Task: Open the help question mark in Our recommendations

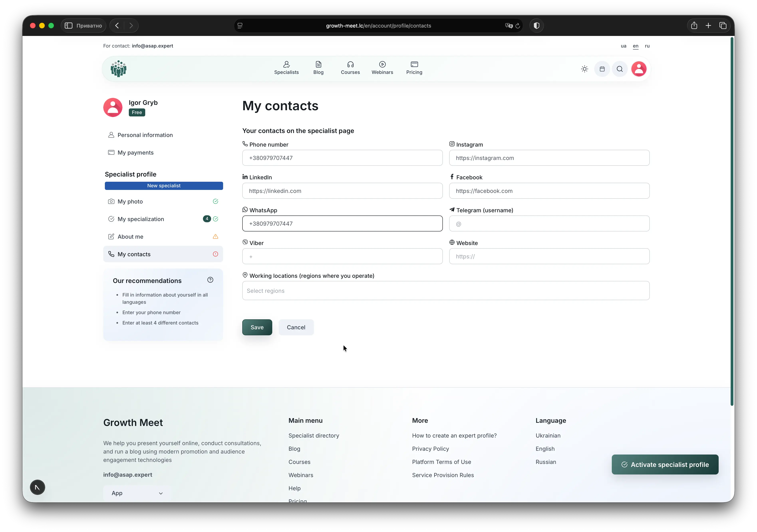Action: (x=210, y=280)
